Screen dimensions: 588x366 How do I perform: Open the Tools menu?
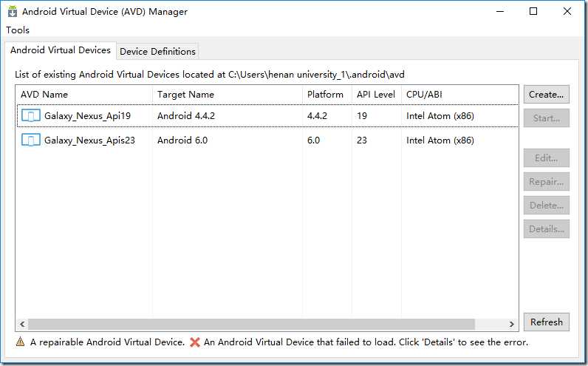point(18,30)
